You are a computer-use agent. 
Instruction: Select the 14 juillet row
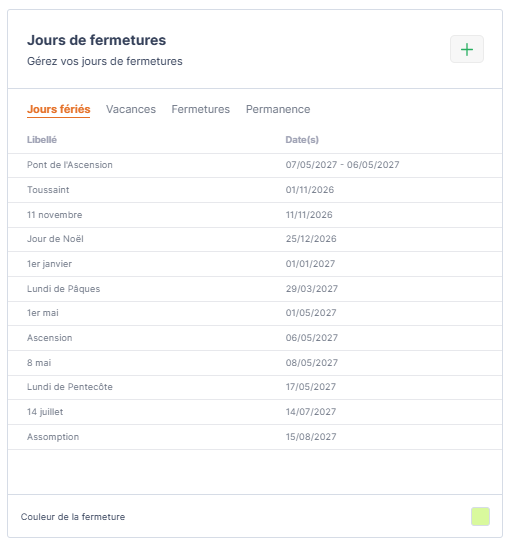click(255, 412)
